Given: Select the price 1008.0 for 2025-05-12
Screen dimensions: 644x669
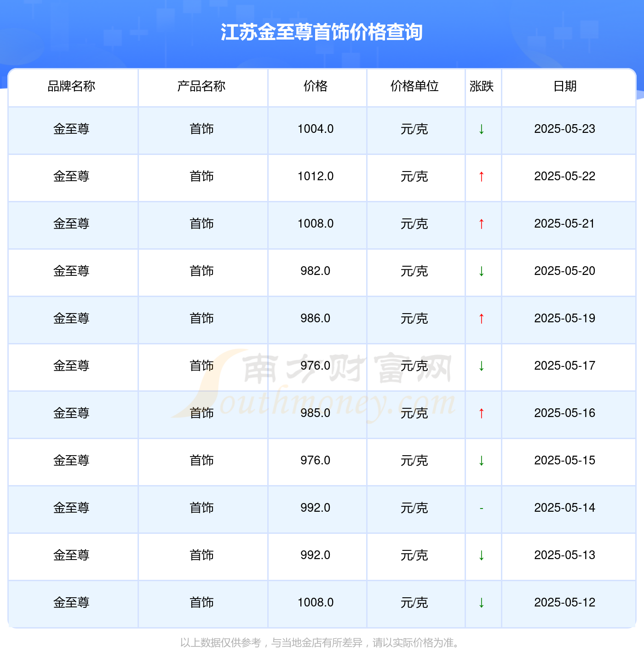Looking at the screenshot, I should point(316,603).
